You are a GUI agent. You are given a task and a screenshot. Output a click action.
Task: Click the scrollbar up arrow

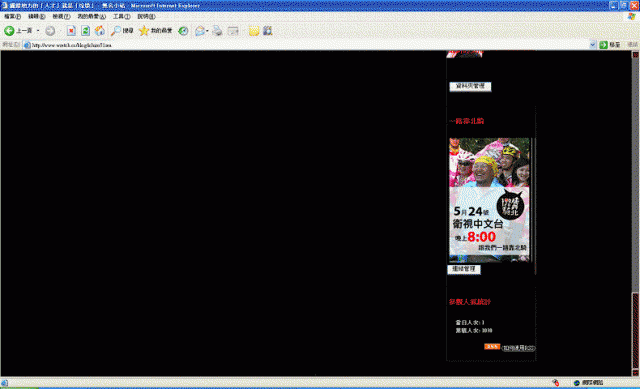(x=636, y=54)
